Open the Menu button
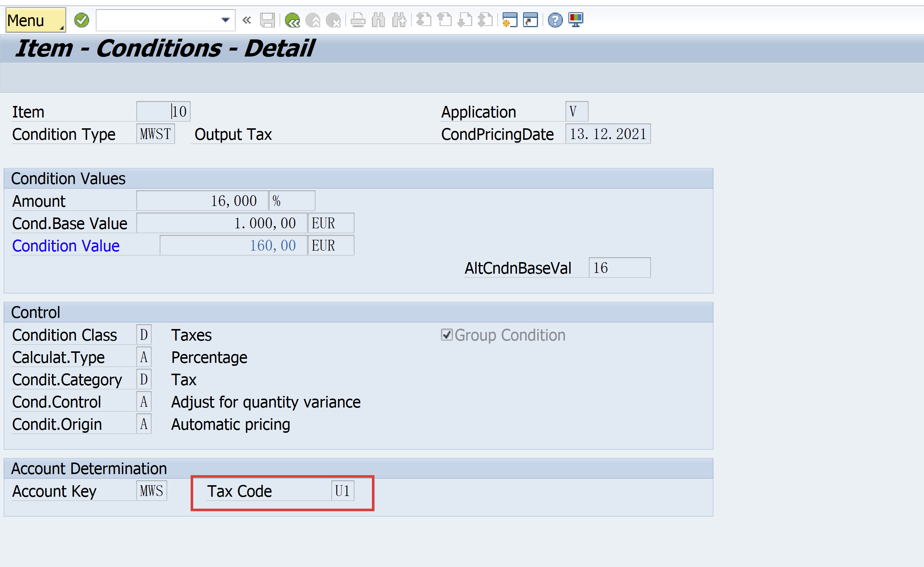This screenshot has height=567, width=924. pos(36,20)
